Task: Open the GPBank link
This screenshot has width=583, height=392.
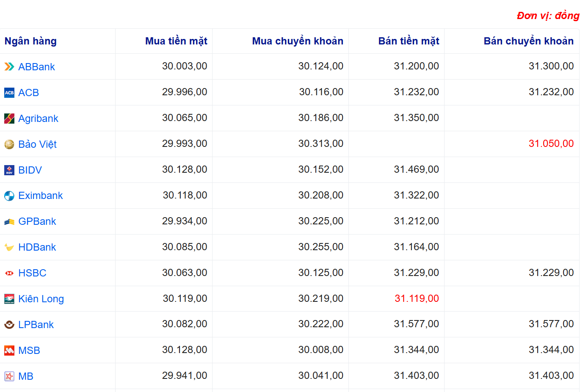Action: [x=37, y=221]
